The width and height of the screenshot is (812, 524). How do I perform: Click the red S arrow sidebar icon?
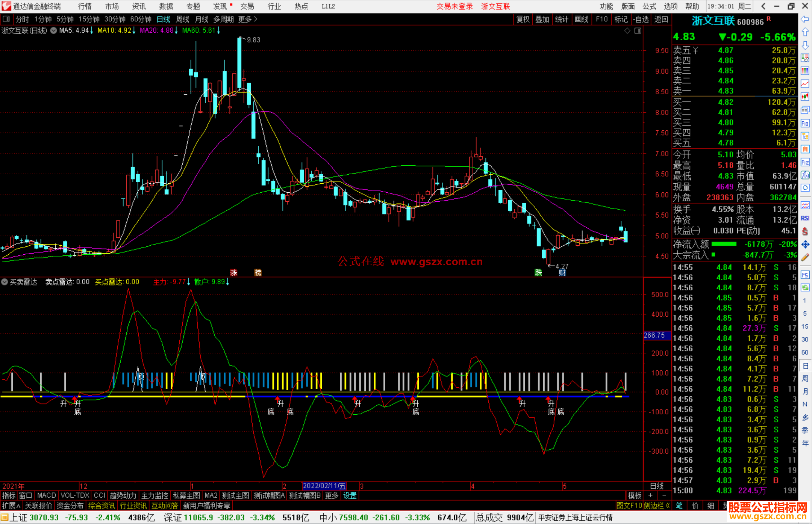click(x=805, y=231)
